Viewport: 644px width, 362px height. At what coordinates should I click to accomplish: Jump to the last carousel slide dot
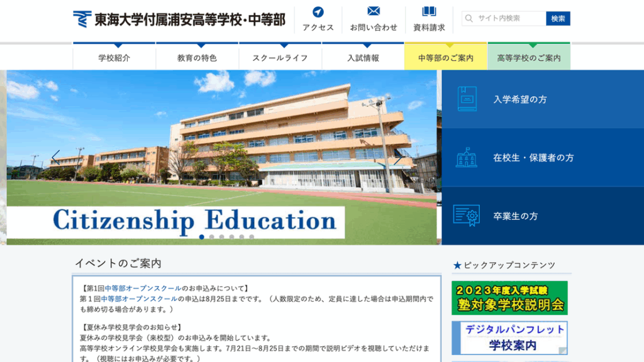point(252,237)
